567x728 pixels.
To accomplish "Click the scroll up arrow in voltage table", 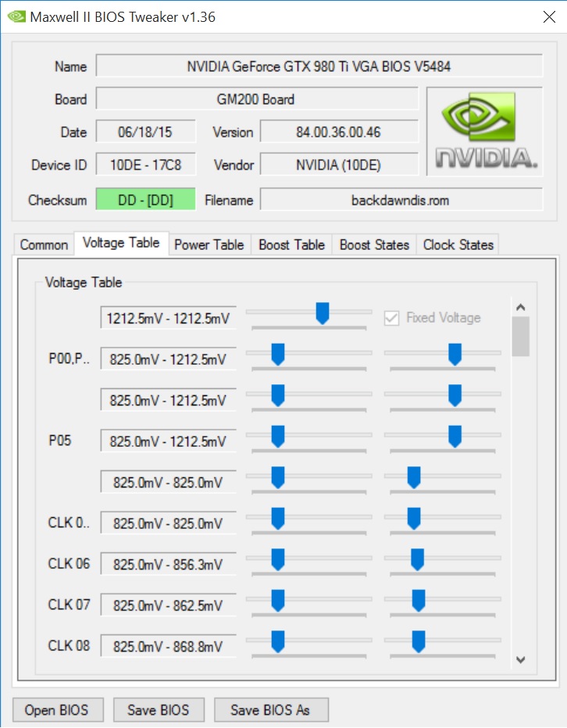I will pyautogui.click(x=521, y=307).
